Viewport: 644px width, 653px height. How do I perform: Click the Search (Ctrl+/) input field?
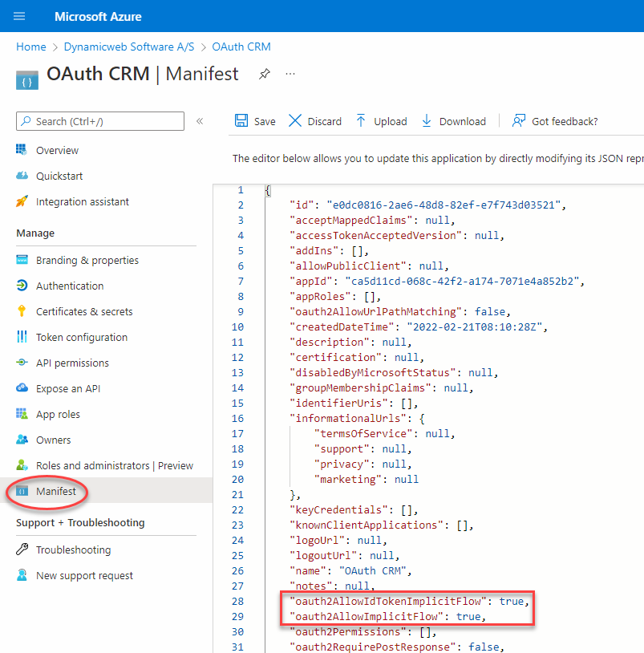point(100,121)
